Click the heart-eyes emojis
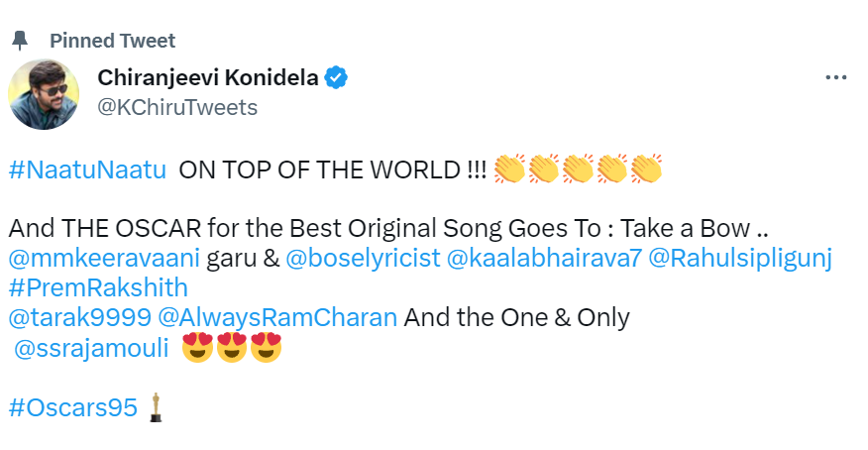 (x=234, y=348)
